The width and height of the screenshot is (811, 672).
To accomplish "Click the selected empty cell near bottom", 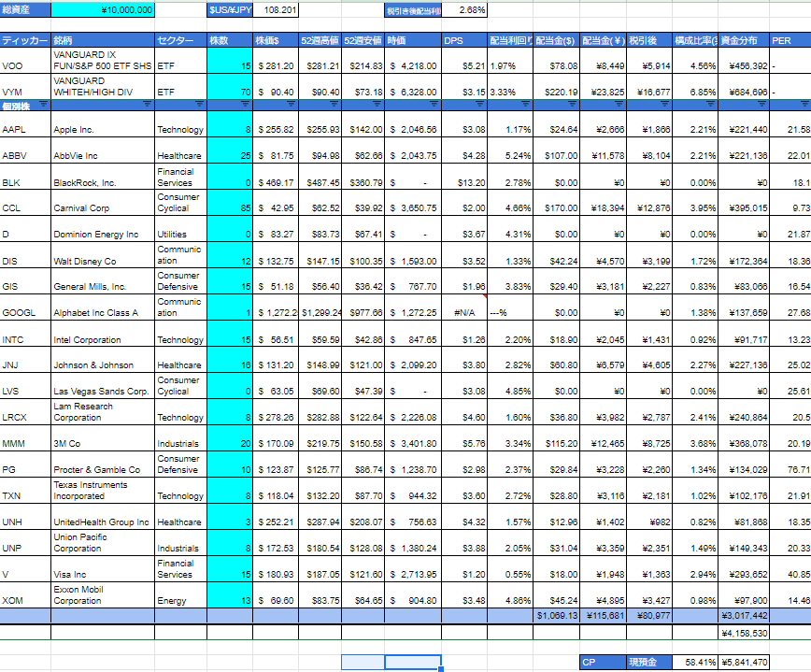I will click(x=413, y=662).
